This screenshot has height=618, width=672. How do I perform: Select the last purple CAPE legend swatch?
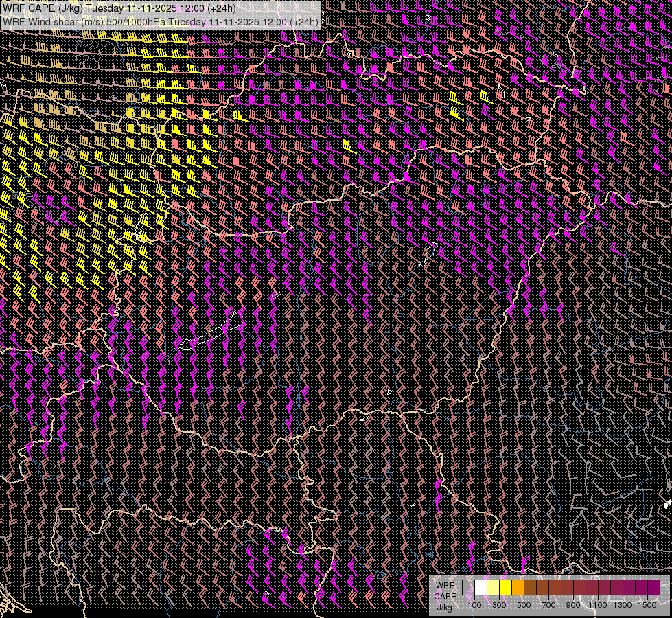(x=654, y=587)
